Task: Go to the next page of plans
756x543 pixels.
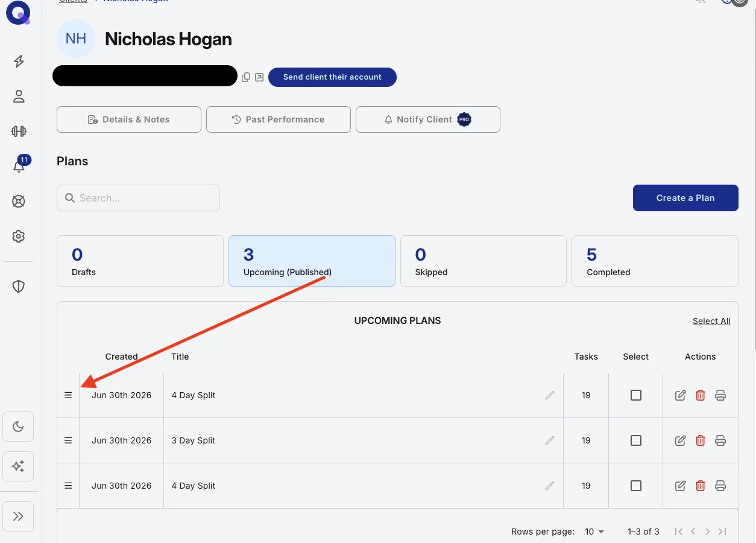Action: [708, 532]
